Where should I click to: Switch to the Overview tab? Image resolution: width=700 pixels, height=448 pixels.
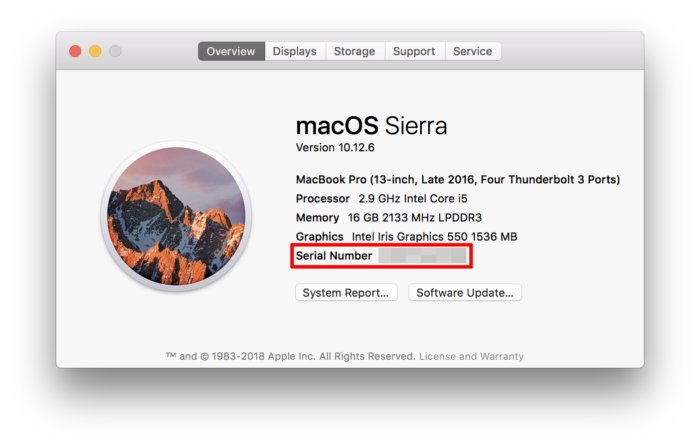click(x=231, y=51)
